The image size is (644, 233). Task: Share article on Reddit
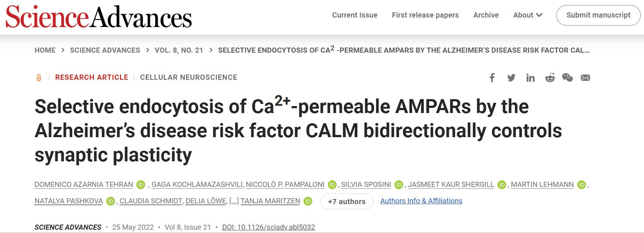550,78
